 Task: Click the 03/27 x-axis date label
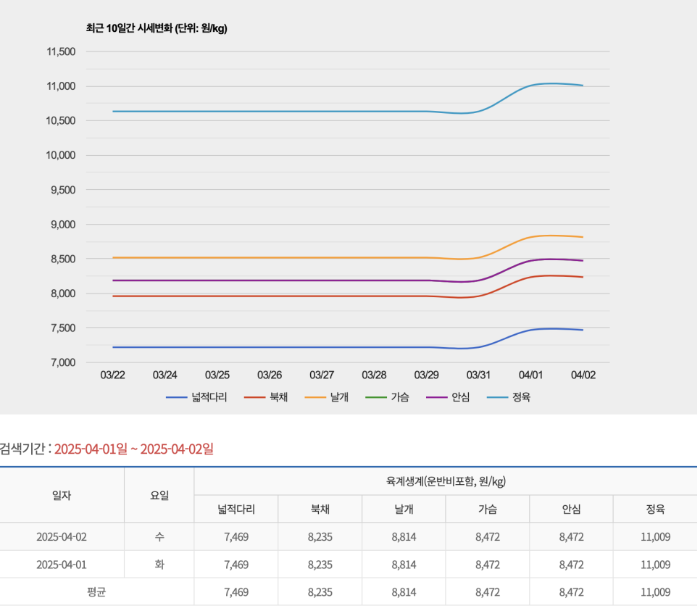[322, 375]
